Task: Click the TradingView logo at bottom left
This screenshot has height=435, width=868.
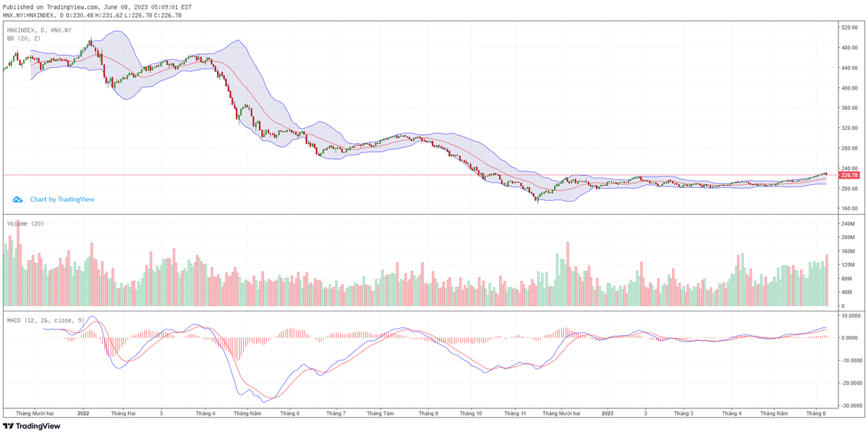Action: (31, 426)
